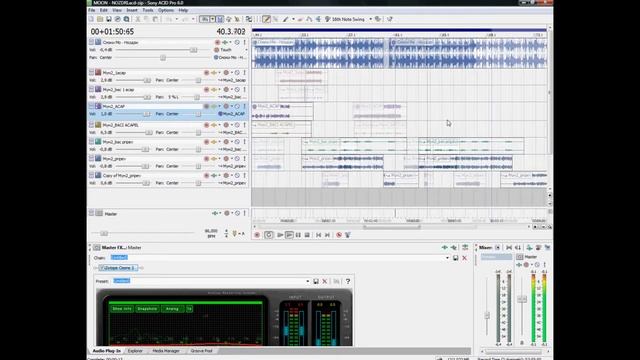The width and height of the screenshot is (640, 360).
Task: Click the Master fader in Mixer panel
Action: pyautogui.click(x=522, y=299)
